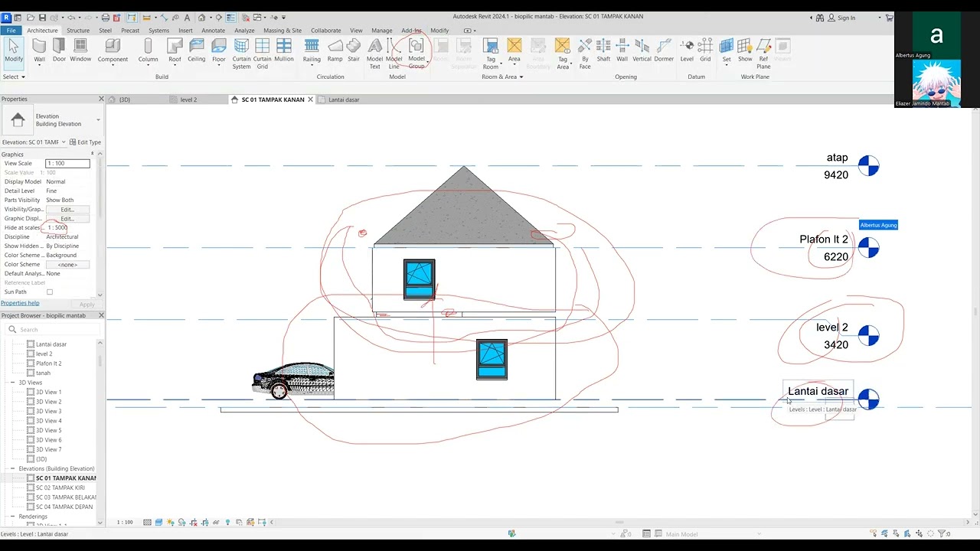The width and height of the screenshot is (980, 551).
Task: Click the Ref Plane tool
Action: [x=763, y=54]
